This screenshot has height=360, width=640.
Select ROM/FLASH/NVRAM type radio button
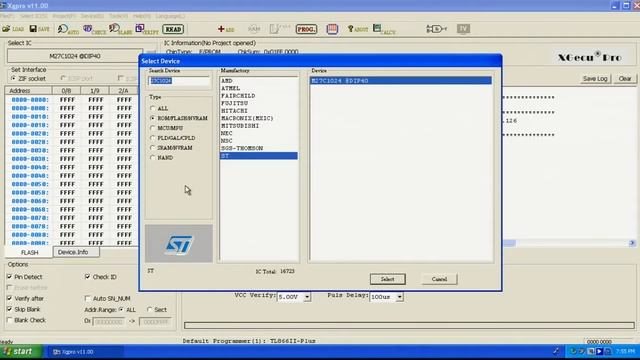[x=153, y=118]
